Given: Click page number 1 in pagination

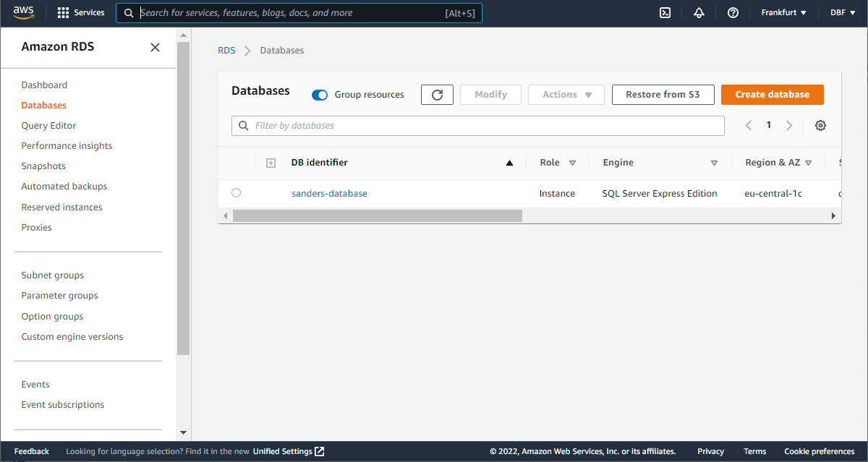Looking at the screenshot, I should pyautogui.click(x=769, y=125).
